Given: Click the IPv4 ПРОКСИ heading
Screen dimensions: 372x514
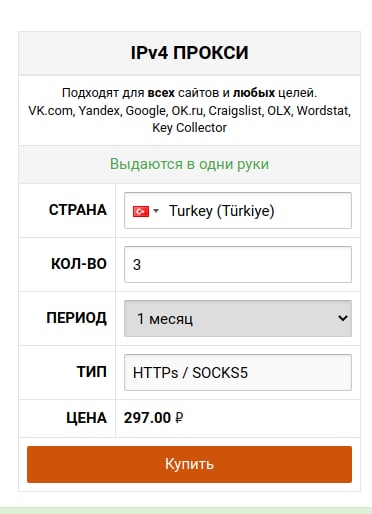Looking at the screenshot, I should click(x=189, y=53).
